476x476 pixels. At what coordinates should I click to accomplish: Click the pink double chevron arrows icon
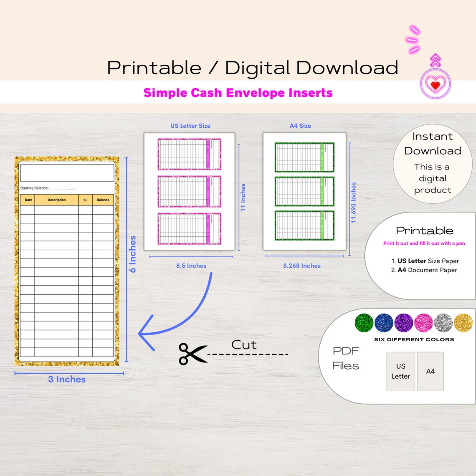click(x=435, y=60)
